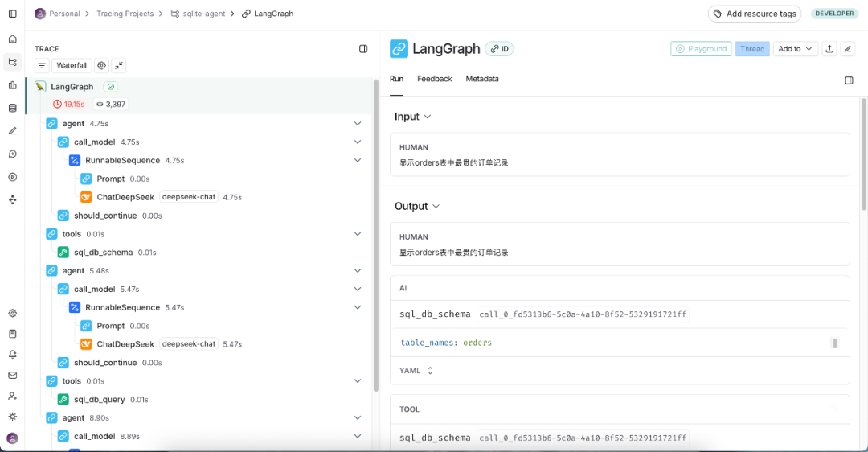Switch theme with the sun icon
The image size is (868, 452).
click(x=13, y=417)
